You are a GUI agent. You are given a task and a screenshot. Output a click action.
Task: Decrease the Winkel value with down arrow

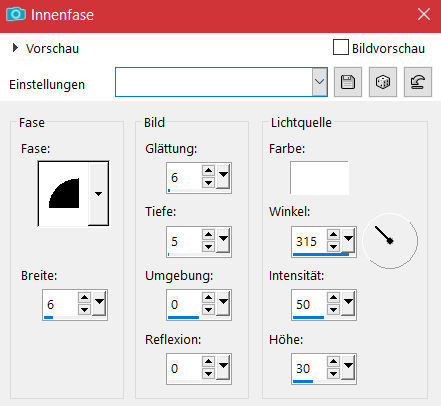click(x=333, y=247)
